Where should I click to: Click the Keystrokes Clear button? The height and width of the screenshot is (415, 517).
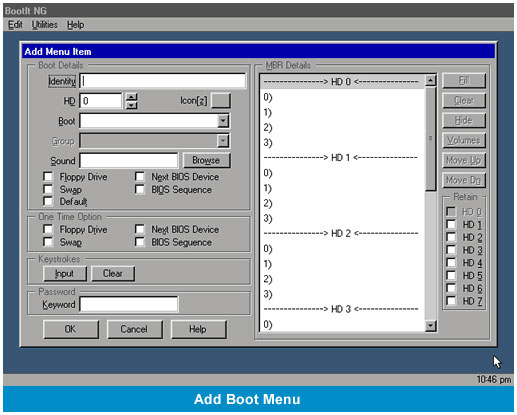(113, 273)
